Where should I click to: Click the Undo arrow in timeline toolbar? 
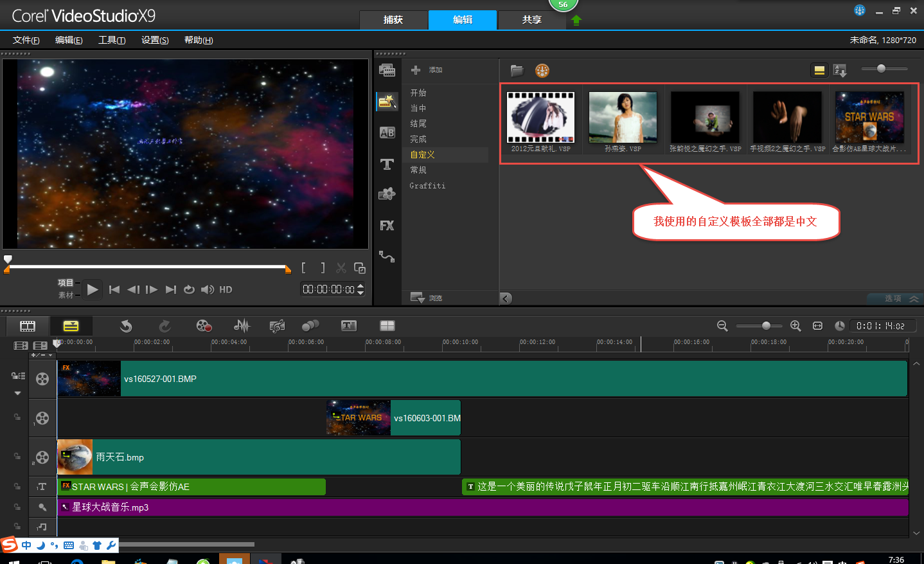pos(126,326)
